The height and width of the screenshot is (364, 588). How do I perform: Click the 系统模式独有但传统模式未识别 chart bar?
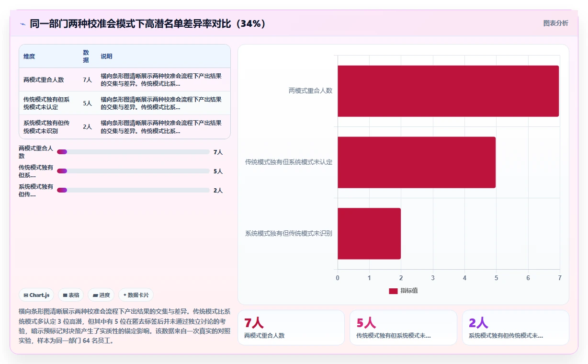tap(369, 234)
